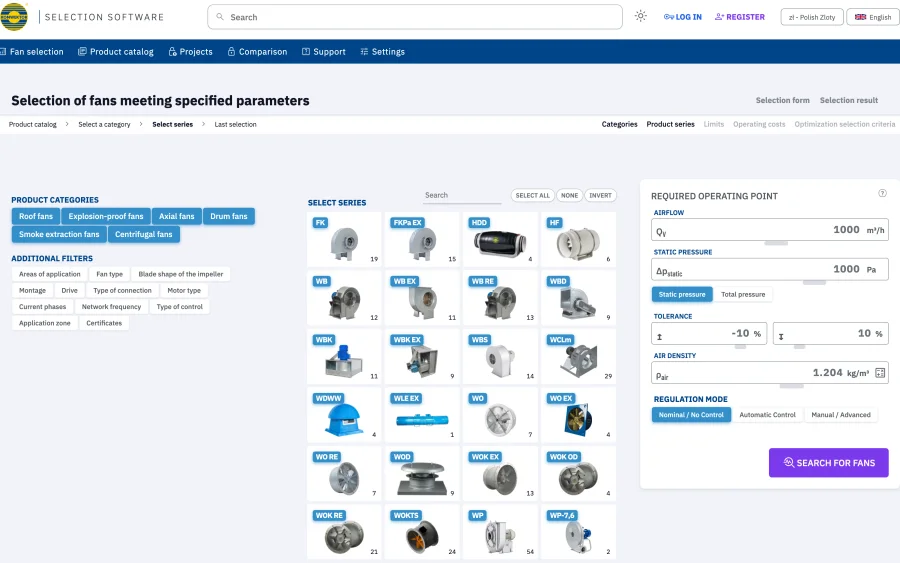Click the Invert selection button

click(x=600, y=195)
